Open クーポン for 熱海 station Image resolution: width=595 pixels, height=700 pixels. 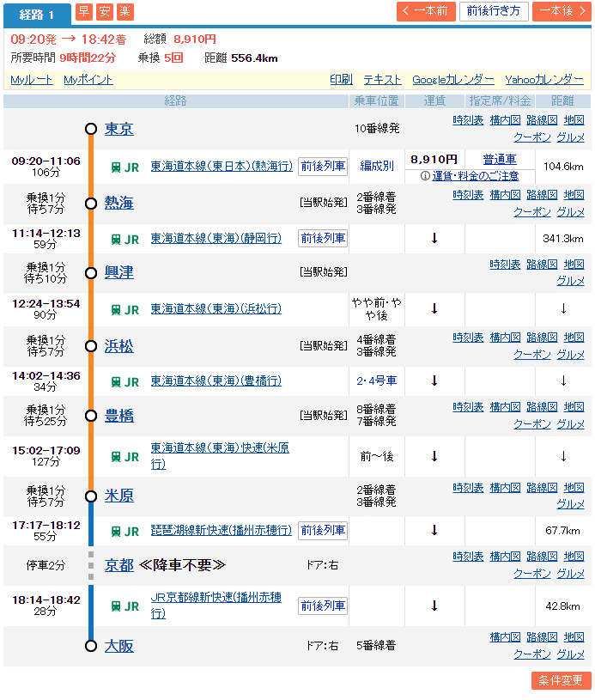point(532,212)
